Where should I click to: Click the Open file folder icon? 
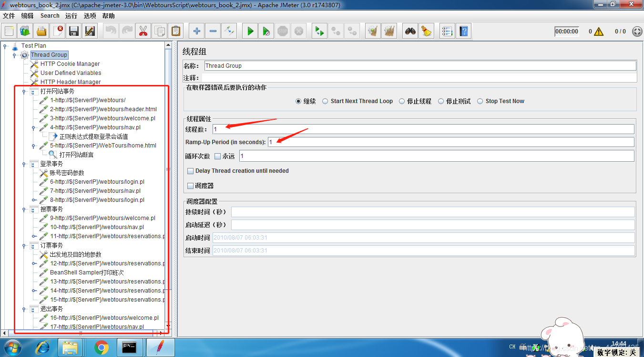(41, 31)
